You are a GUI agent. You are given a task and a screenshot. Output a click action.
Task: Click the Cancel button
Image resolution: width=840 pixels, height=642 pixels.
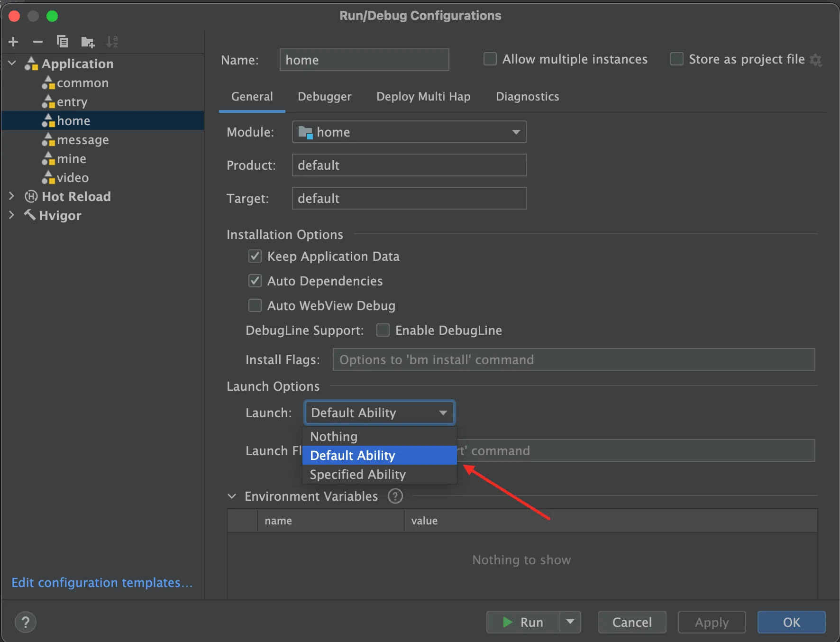(x=632, y=622)
